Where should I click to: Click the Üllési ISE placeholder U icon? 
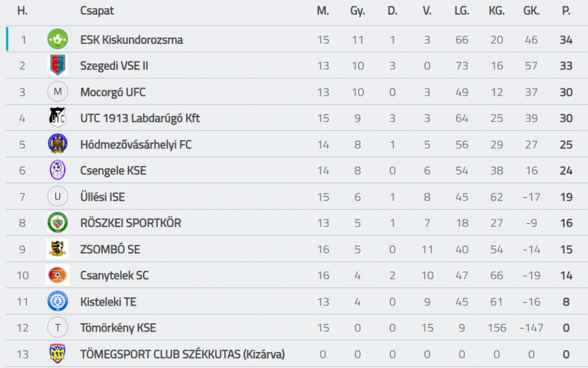[57, 197]
